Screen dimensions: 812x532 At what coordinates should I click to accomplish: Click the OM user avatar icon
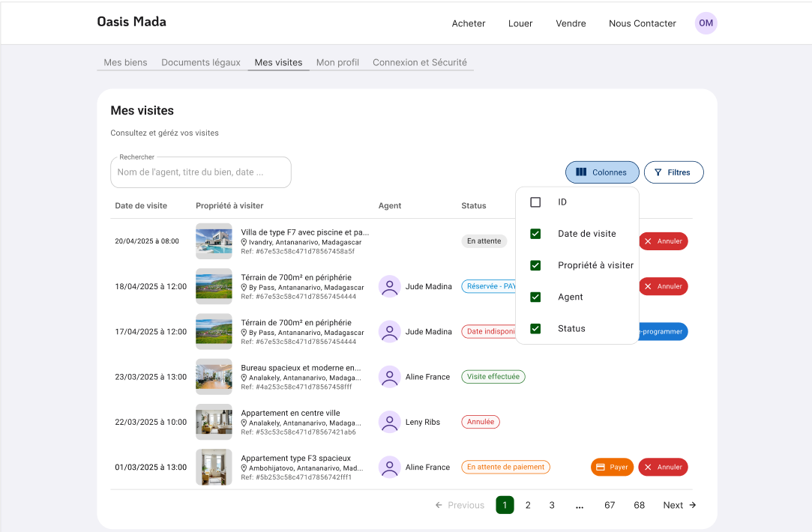pos(706,23)
